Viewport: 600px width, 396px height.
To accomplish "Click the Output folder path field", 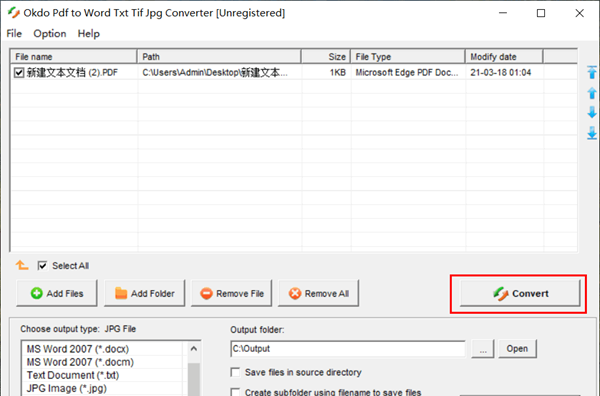I will point(348,349).
